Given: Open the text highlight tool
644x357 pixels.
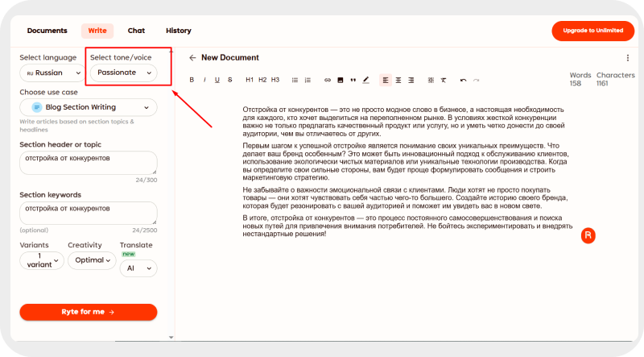Looking at the screenshot, I should point(365,81).
